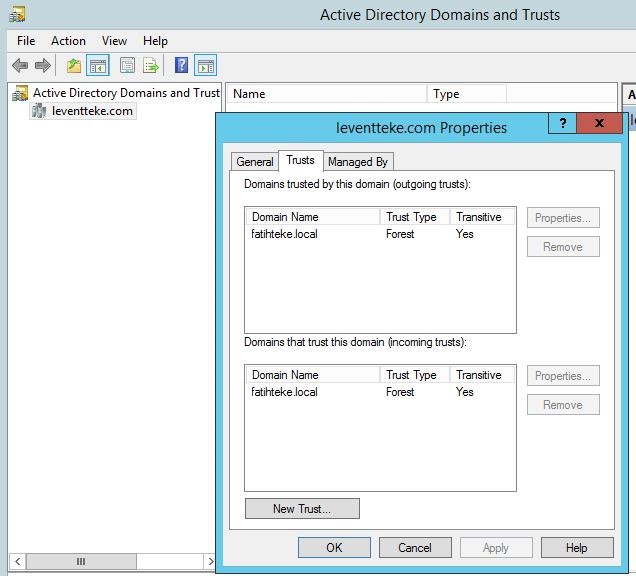Click the Help button in dialog footer
This screenshot has width=636, height=576.
click(577, 548)
